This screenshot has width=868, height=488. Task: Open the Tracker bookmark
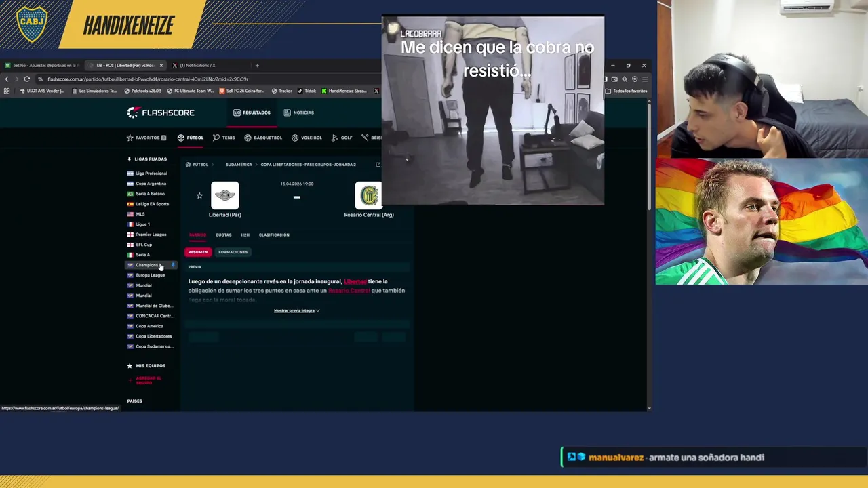tap(282, 91)
